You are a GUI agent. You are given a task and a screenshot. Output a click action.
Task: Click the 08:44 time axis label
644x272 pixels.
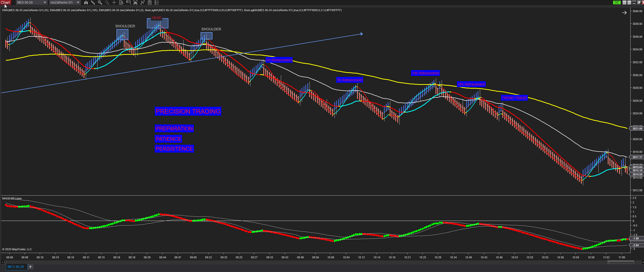coord(163,257)
